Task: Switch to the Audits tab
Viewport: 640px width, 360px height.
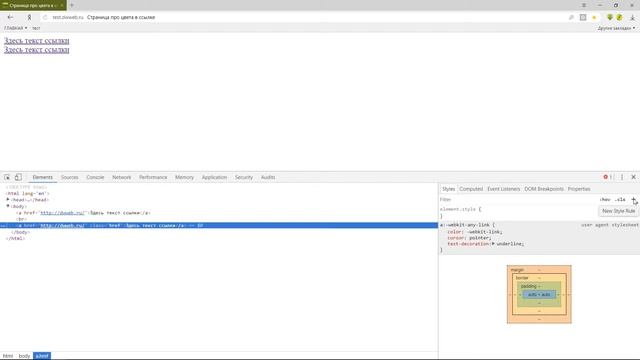Action: [268, 177]
